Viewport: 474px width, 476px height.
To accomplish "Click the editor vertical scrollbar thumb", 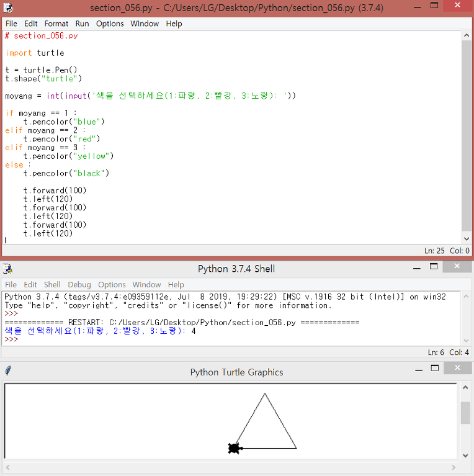I will 467,136.
